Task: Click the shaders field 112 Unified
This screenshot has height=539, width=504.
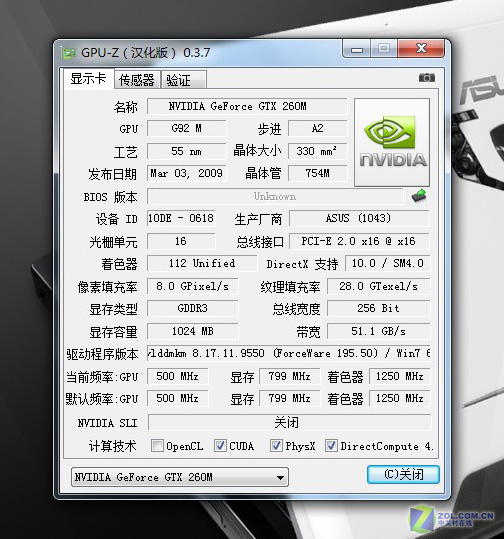Action: 202,263
